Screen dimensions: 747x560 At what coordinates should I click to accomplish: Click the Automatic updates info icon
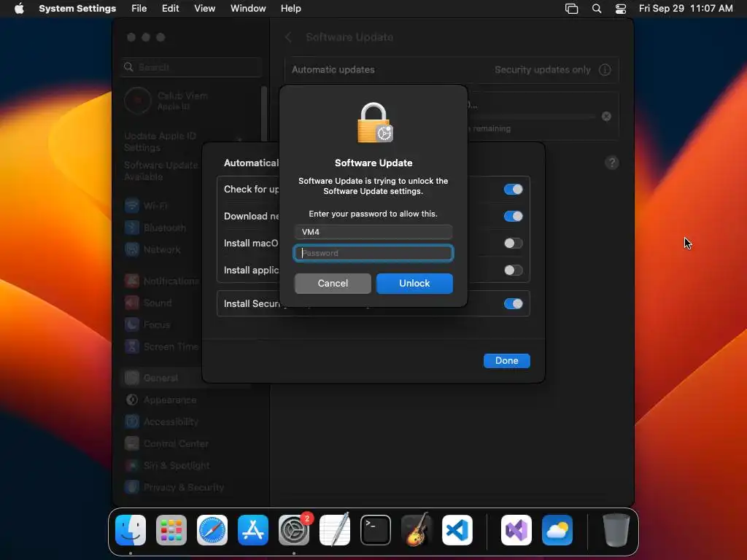(x=605, y=70)
